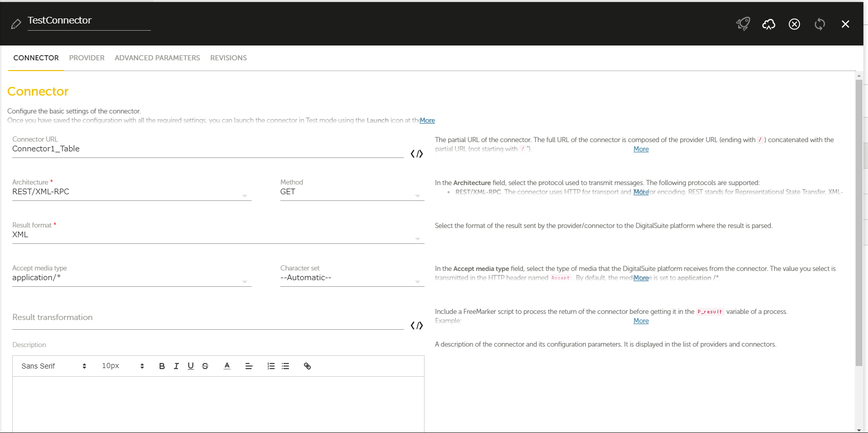Open the text color picker

(227, 366)
